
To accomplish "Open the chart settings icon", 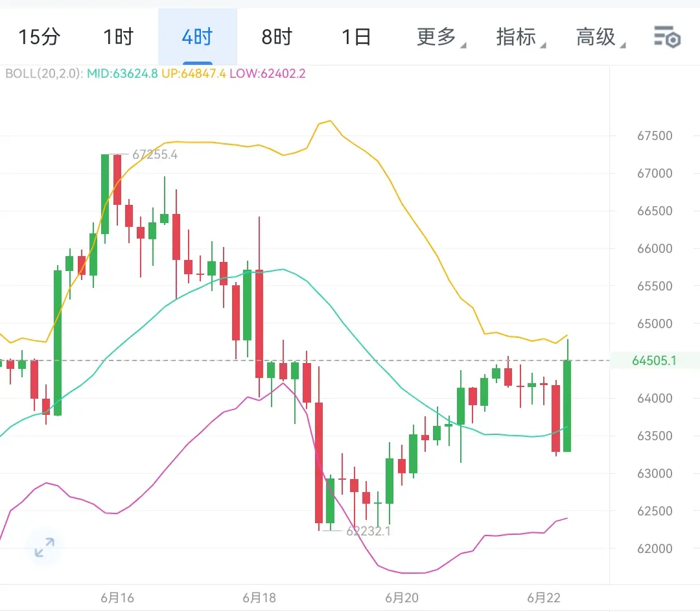I will (x=667, y=36).
